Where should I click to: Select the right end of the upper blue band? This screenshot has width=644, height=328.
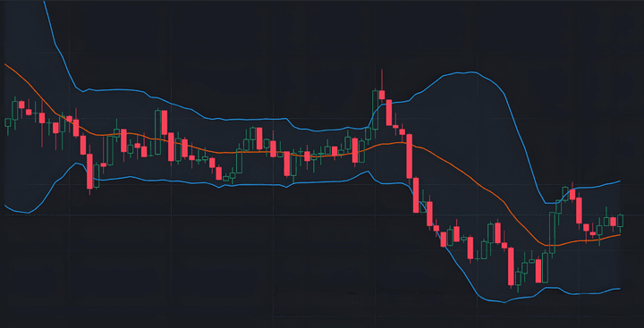(619, 181)
